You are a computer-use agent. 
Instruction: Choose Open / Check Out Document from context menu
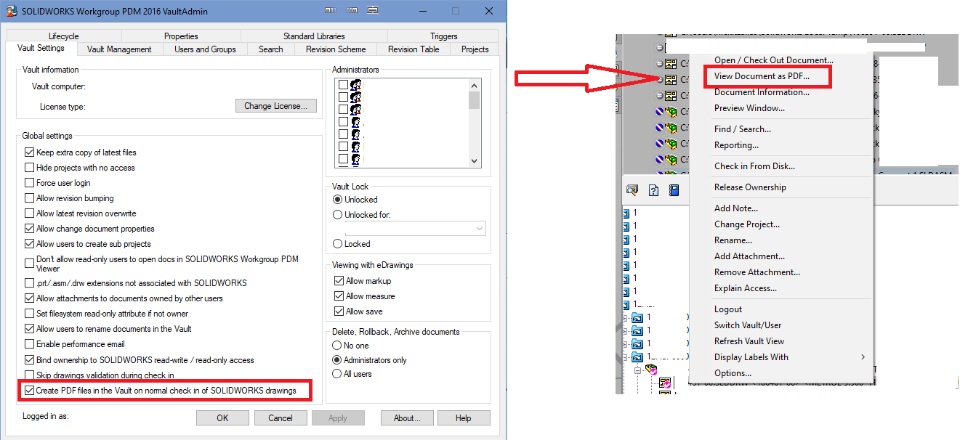tap(774, 60)
